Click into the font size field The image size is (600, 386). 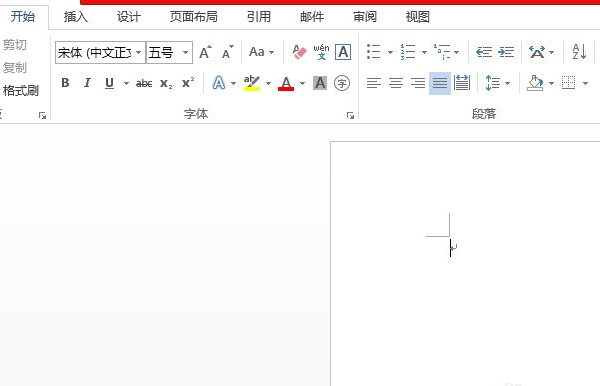[163, 52]
